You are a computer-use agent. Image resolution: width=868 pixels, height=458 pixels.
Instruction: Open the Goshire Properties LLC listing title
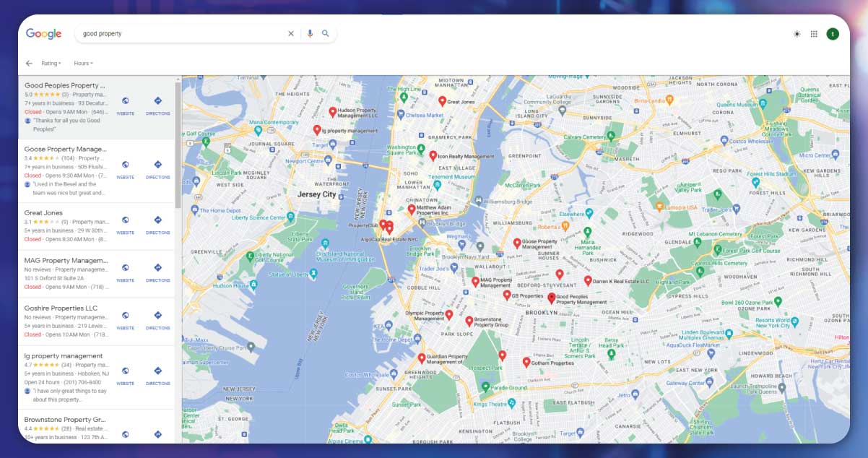[x=61, y=308]
